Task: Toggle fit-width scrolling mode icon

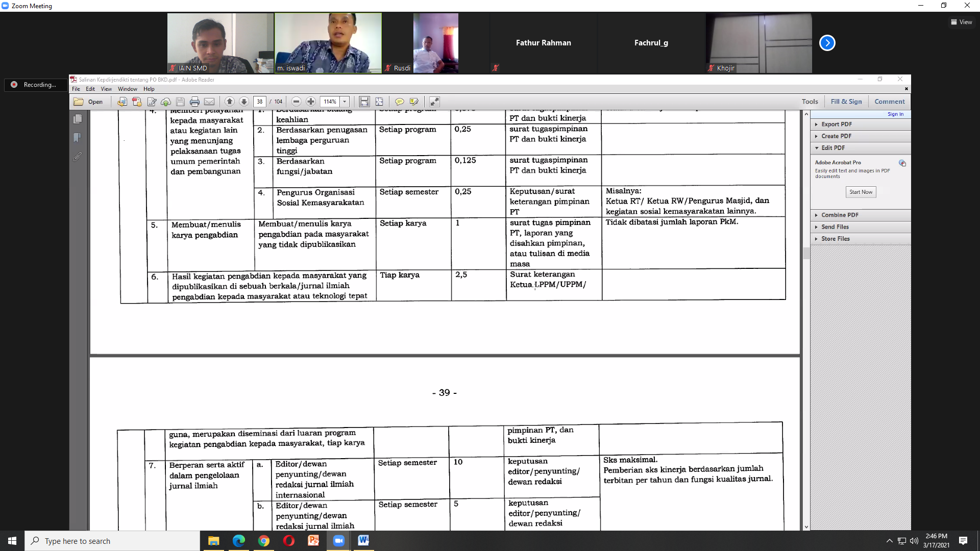Action: [x=364, y=102]
